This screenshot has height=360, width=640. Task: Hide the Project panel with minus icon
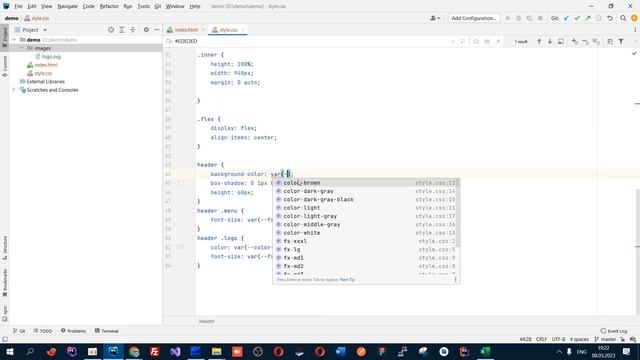pyautogui.click(x=157, y=30)
